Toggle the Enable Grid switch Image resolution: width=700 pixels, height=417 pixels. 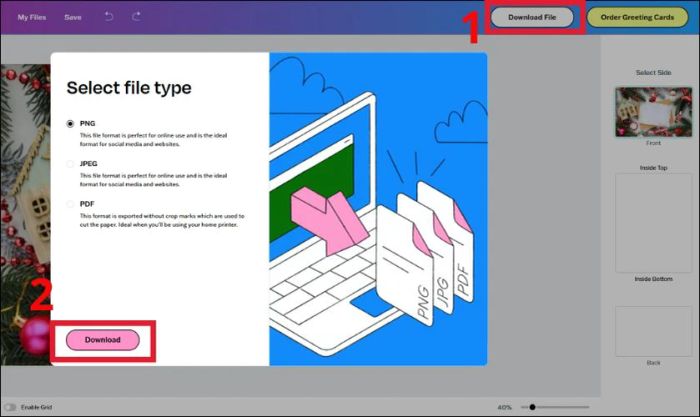[x=10, y=407]
